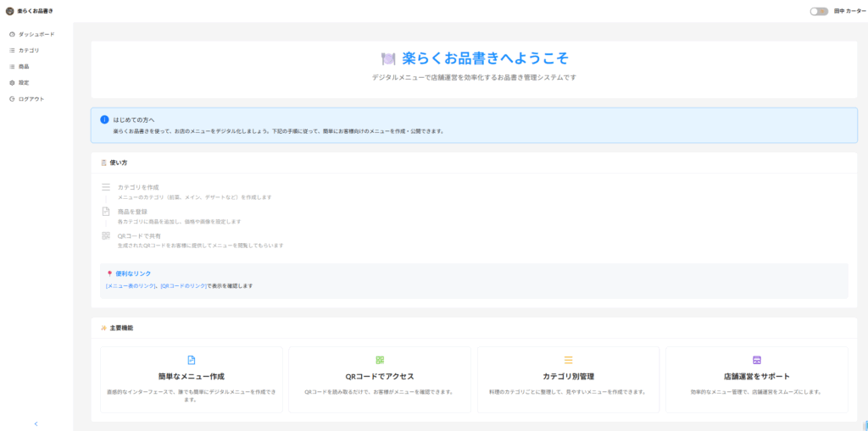Go to the 商品 menu item

pyautogui.click(x=24, y=67)
